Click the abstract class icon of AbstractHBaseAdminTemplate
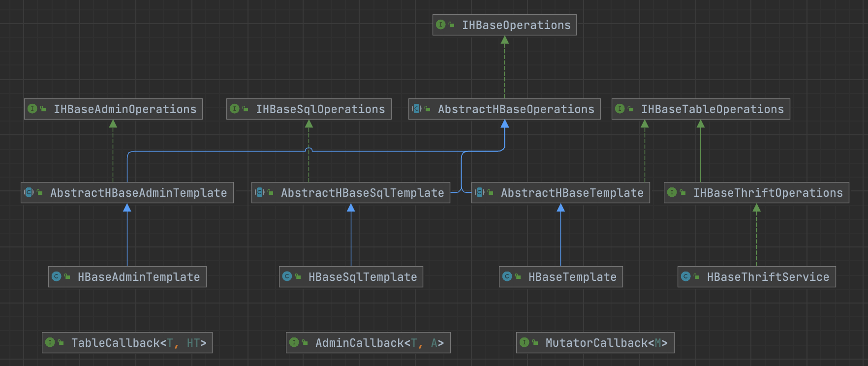The height and width of the screenshot is (366, 868). [x=29, y=192]
